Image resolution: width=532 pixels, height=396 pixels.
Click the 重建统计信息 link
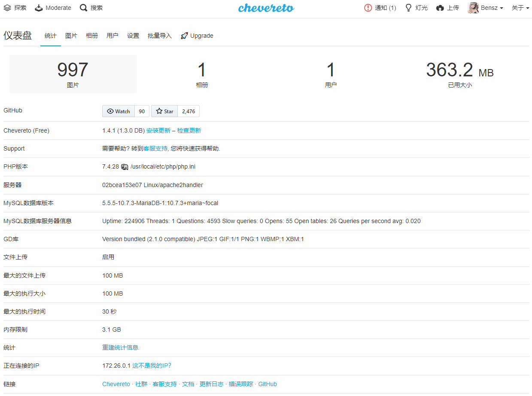(x=120, y=348)
